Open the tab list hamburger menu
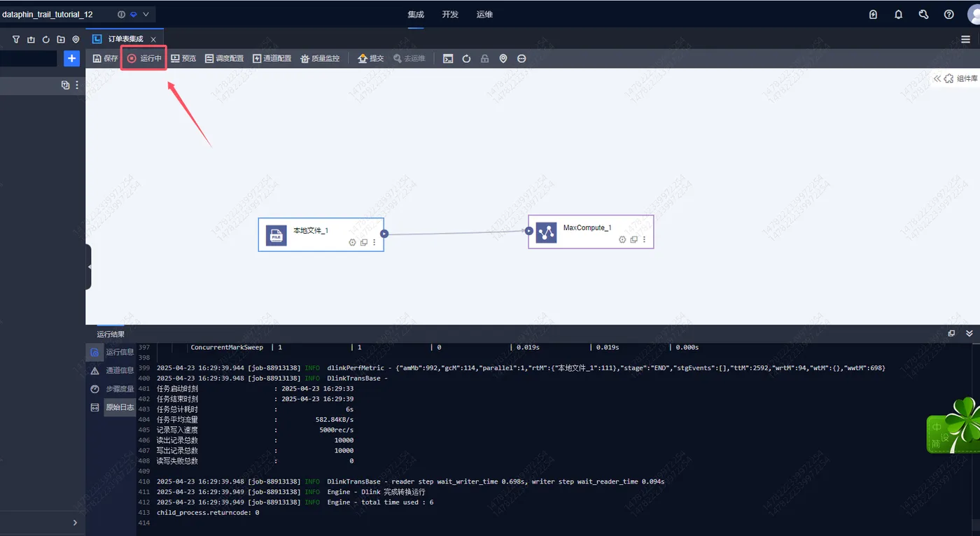This screenshot has width=980, height=536. [x=965, y=39]
